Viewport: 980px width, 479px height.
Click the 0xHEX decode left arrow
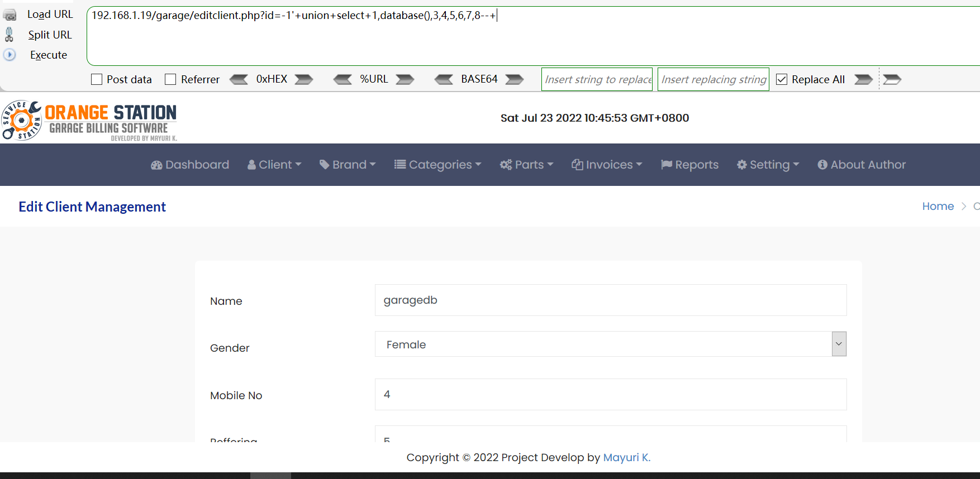click(239, 79)
